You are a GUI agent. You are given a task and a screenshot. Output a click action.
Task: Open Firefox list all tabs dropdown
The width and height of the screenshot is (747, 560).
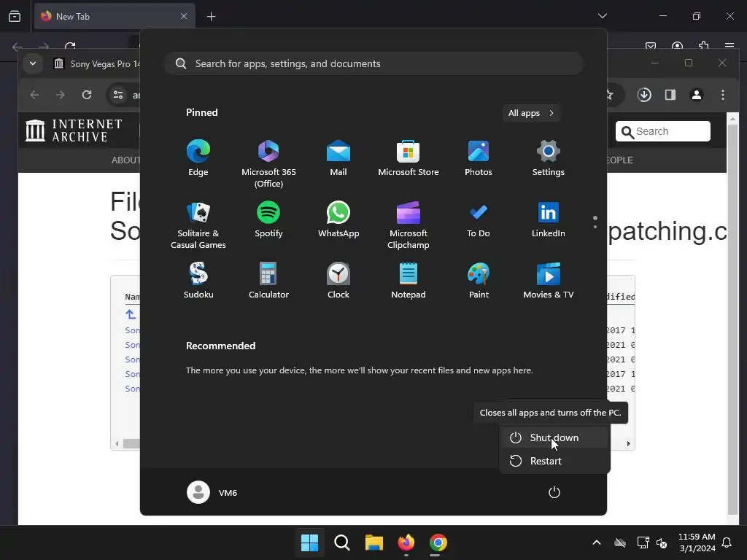pos(603,16)
